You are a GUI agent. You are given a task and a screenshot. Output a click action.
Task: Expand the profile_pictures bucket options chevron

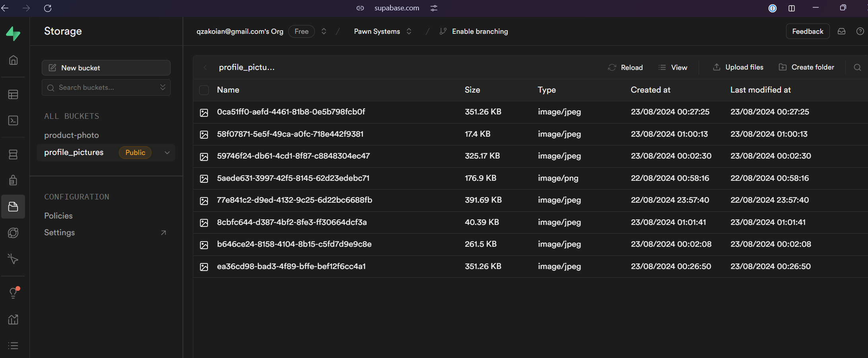click(167, 153)
